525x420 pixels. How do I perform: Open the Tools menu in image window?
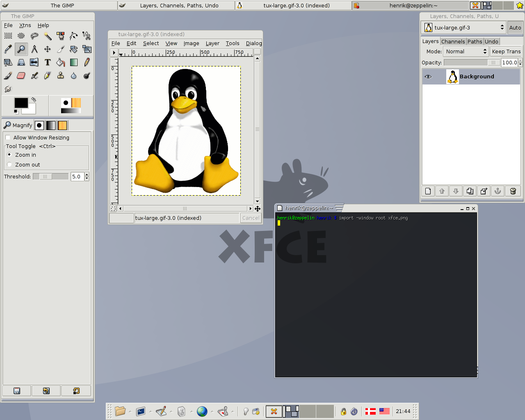233,43
